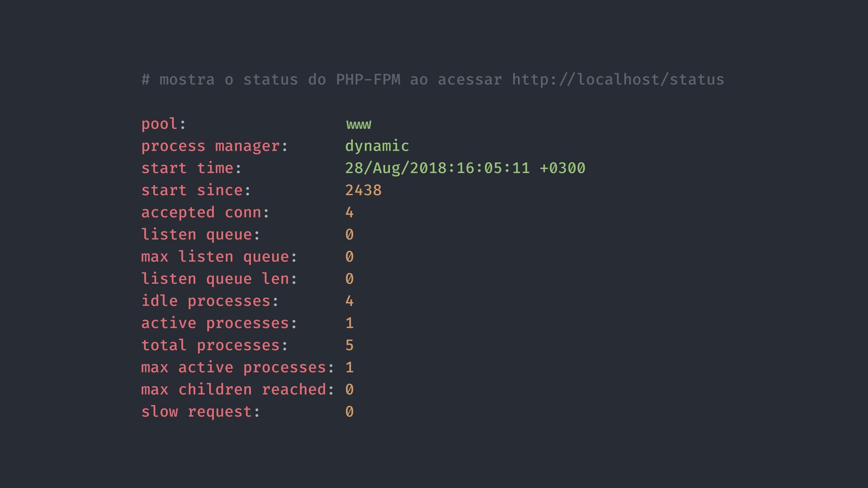868x488 pixels.
Task: Click the 'listen queue len' label
Action: click(215, 279)
